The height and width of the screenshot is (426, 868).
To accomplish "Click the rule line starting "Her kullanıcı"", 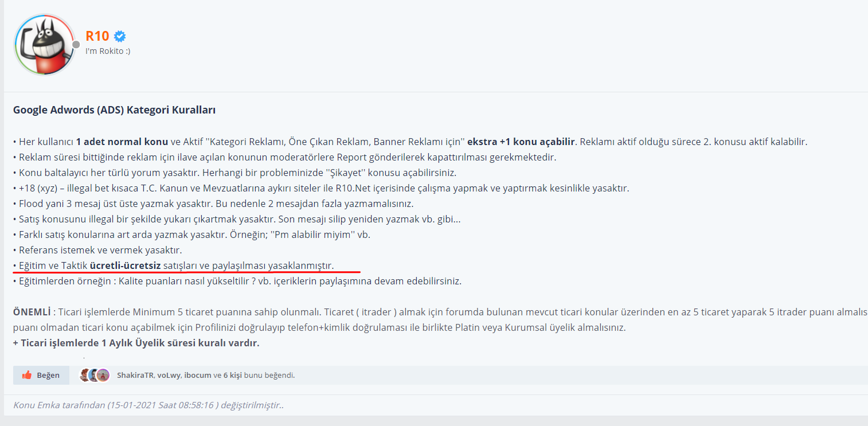I will (410, 142).
